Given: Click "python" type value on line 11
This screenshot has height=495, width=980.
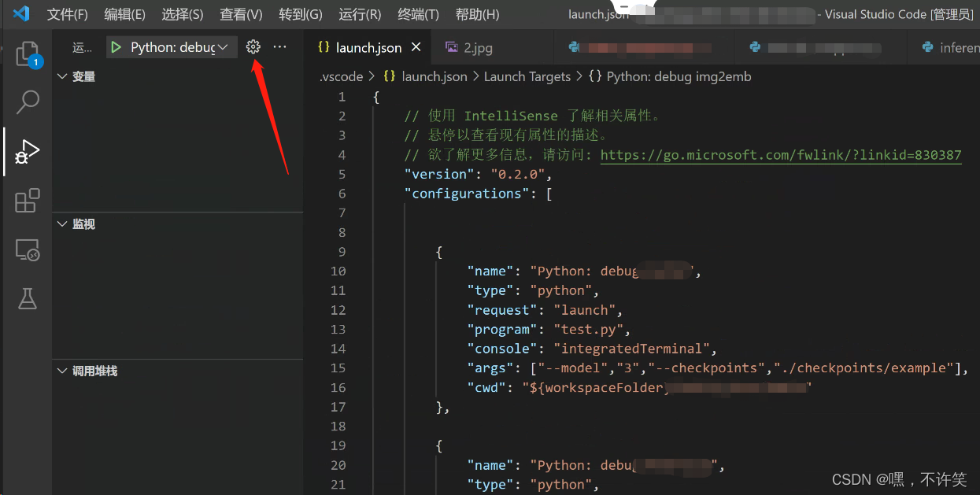Looking at the screenshot, I should (560, 290).
